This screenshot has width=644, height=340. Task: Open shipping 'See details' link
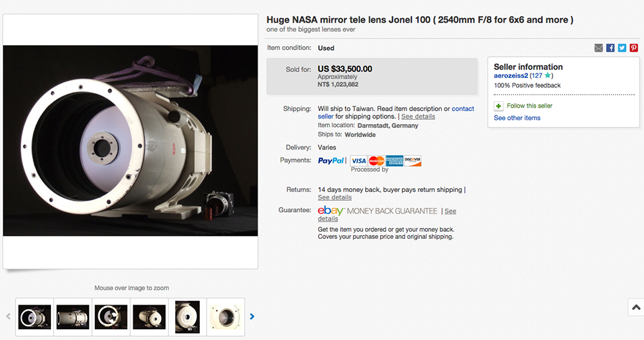tap(418, 117)
